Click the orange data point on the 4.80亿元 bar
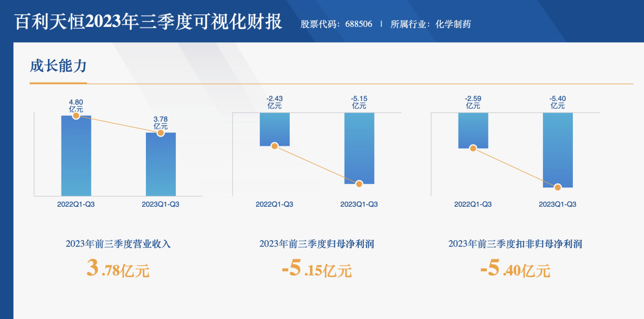This screenshot has width=644, height=319. pyautogui.click(x=76, y=116)
